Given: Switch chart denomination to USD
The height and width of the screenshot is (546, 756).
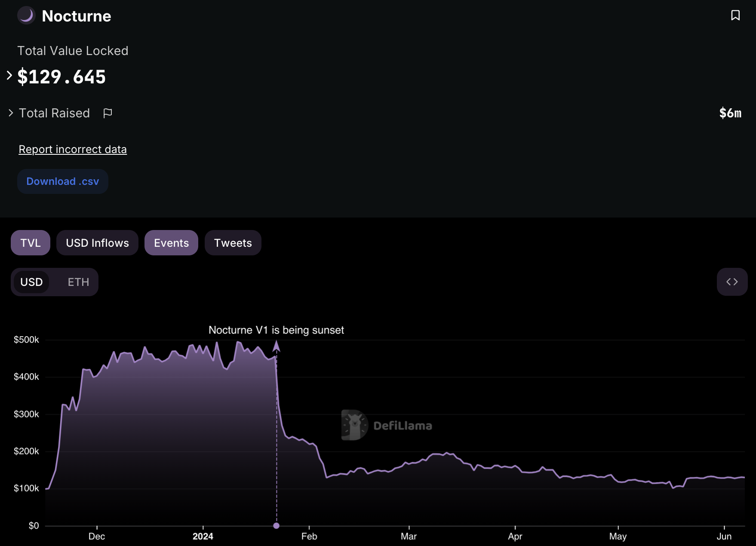Looking at the screenshot, I should coord(31,282).
